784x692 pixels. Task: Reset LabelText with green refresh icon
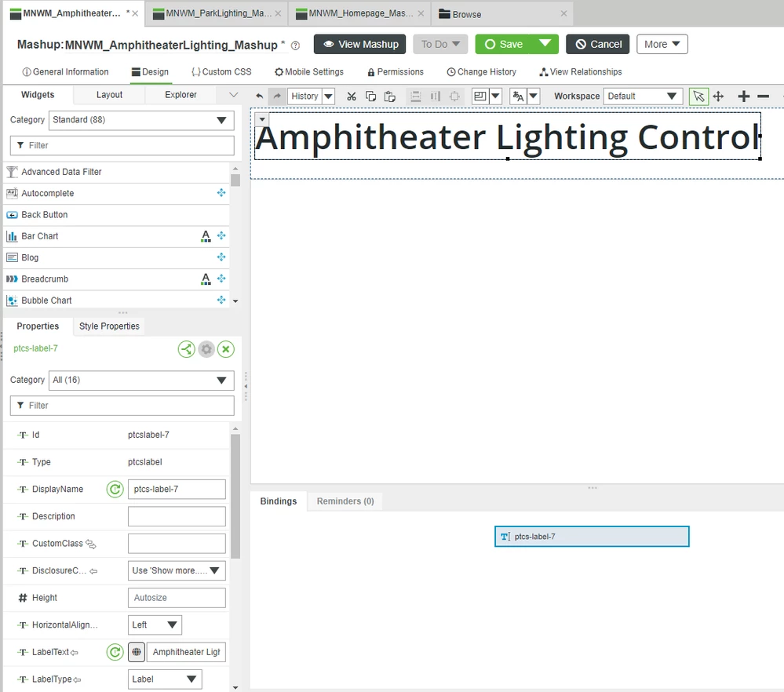[x=115, y=652]
